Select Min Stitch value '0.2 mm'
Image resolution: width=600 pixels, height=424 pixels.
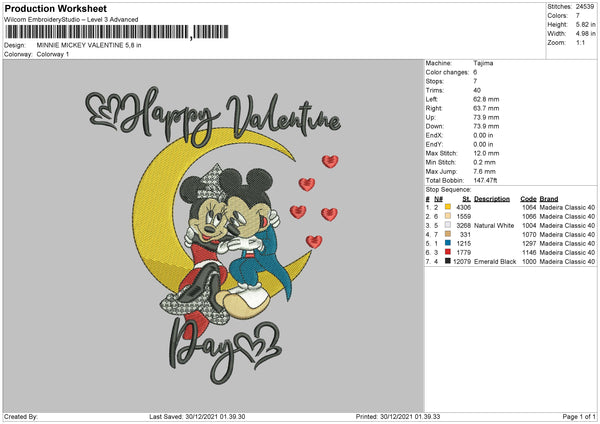pos(484,162)
